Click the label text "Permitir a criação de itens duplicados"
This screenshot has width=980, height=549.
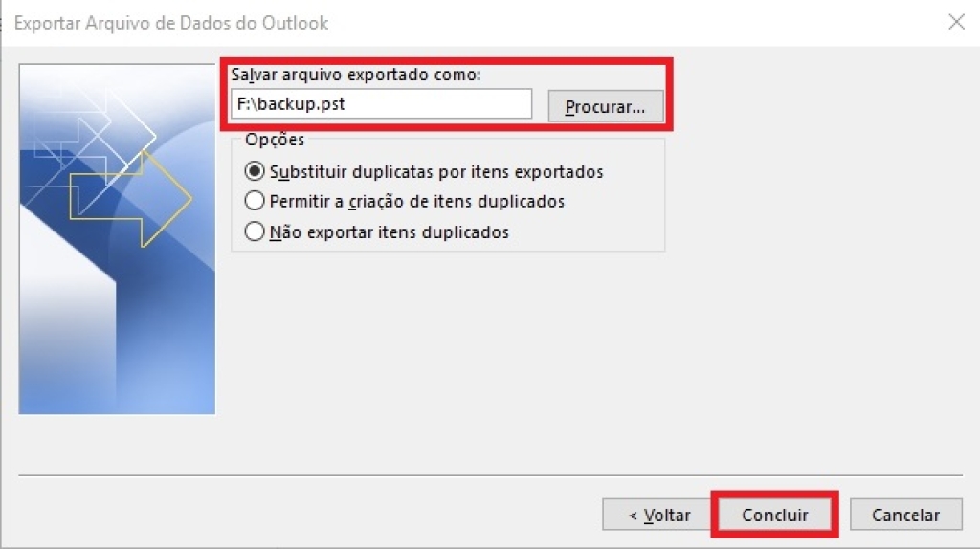[x=417, y=201]
